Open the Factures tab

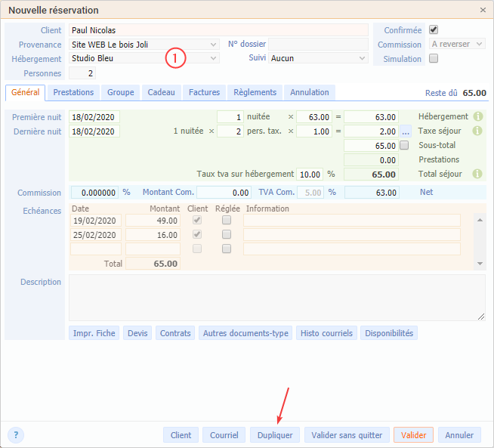coord(204,92)
